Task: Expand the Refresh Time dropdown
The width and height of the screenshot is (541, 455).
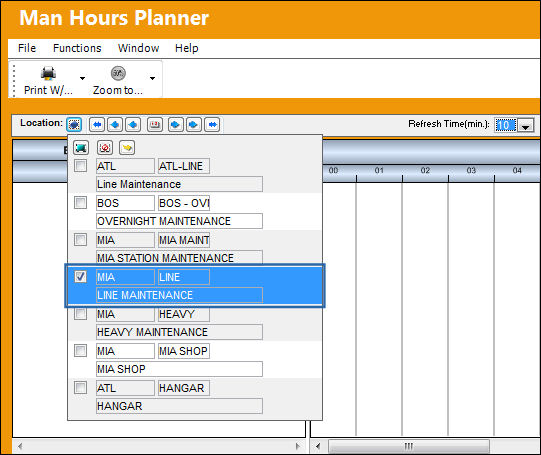Action: [x=525, y=125]
